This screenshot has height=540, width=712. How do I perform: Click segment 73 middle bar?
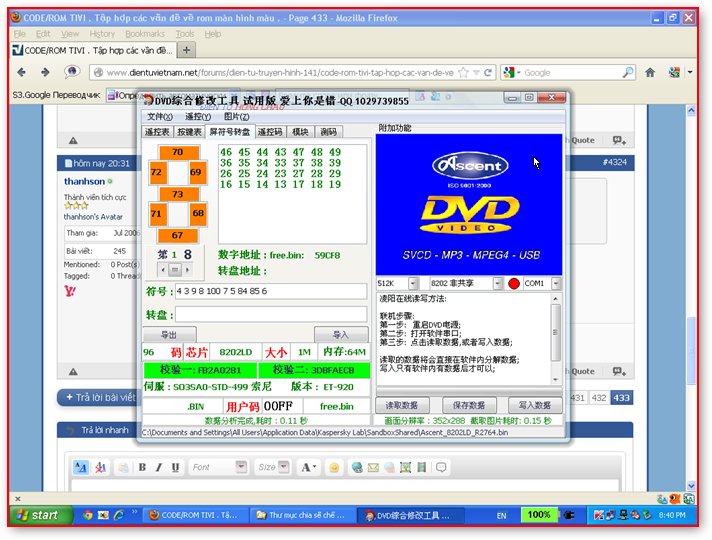coord(178,194)
